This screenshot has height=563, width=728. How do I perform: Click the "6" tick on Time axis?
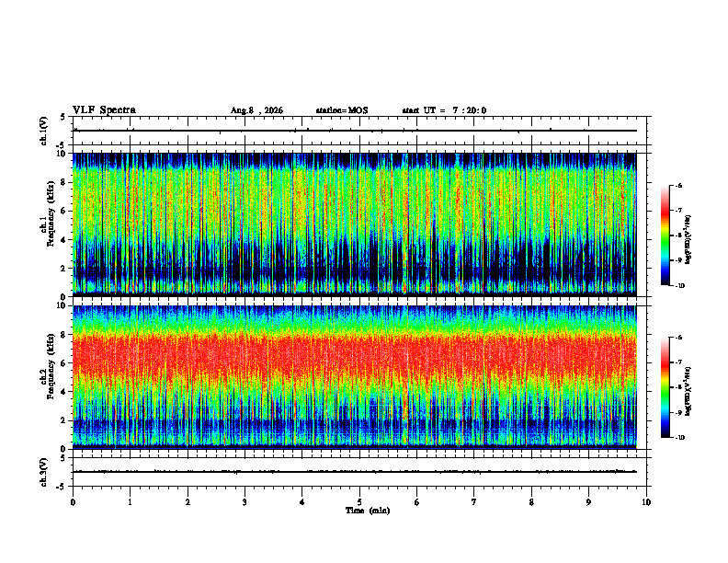point(417,502)
